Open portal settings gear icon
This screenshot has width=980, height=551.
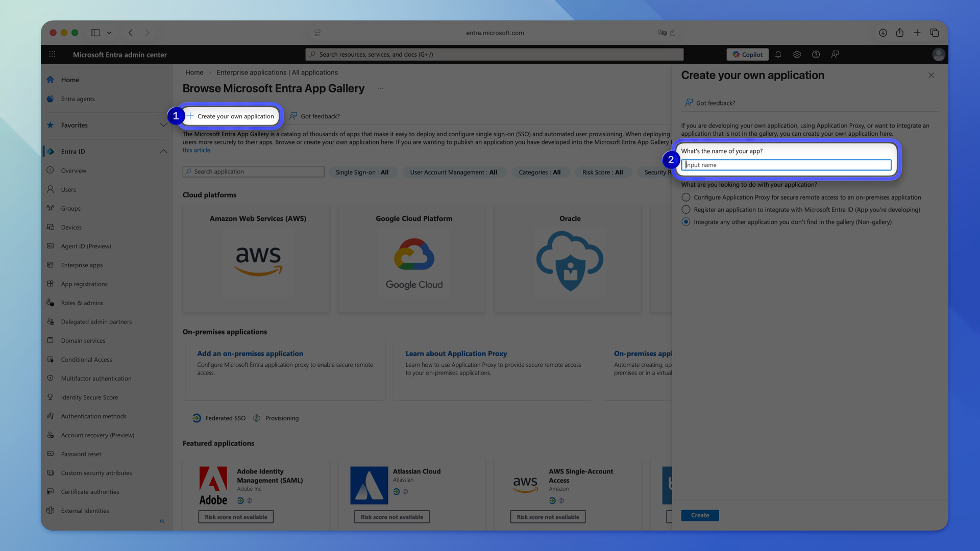click(x=797, y=54)
